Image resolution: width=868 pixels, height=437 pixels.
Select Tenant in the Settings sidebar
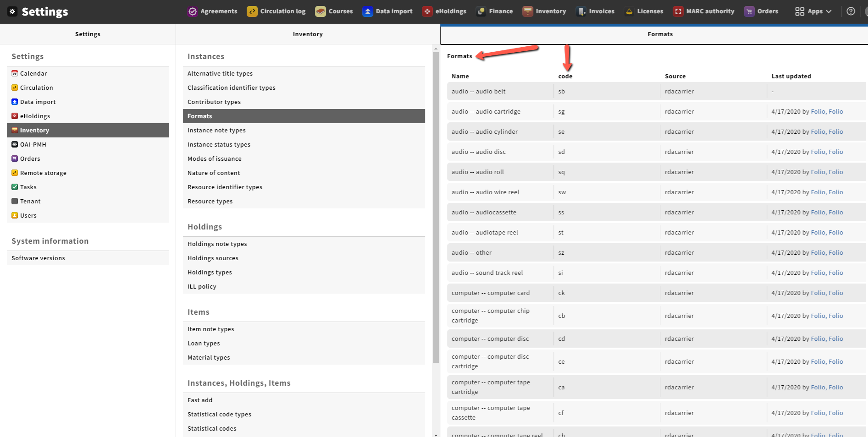coord(30,201)
